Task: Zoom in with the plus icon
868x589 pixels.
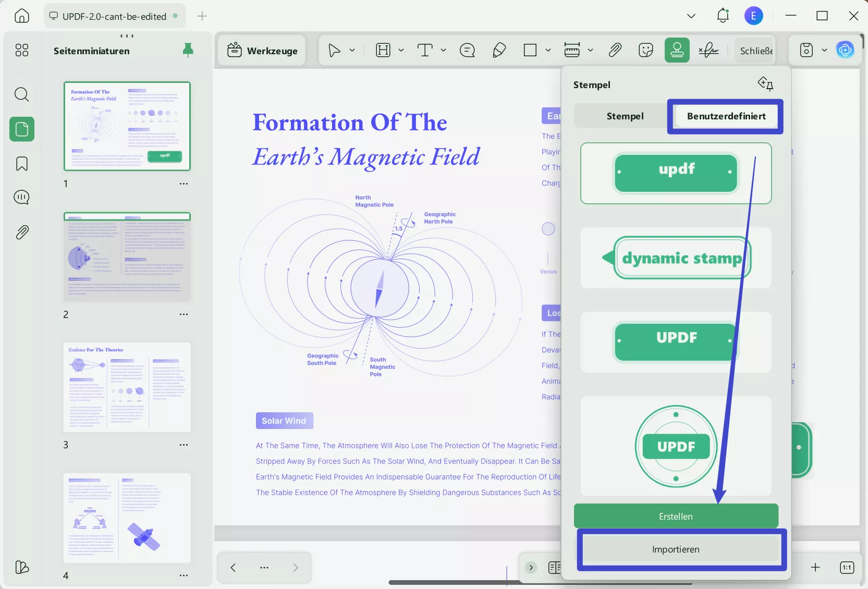Action: pos(815,568)
